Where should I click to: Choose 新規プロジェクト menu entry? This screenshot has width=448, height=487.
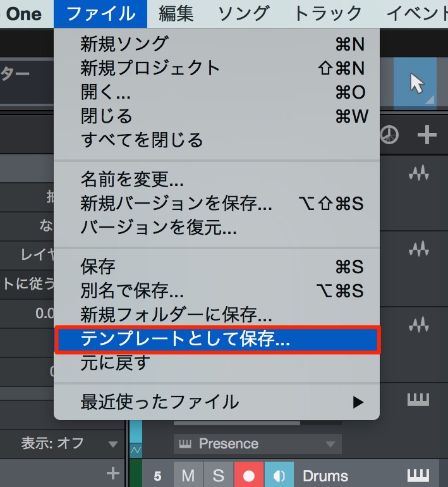coord(217,68)
